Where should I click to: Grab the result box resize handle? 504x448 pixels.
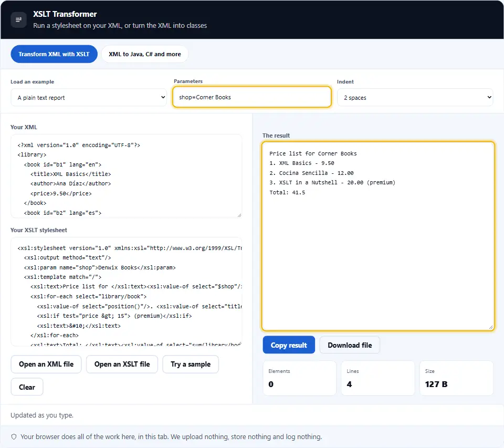[x=491, y=327]
